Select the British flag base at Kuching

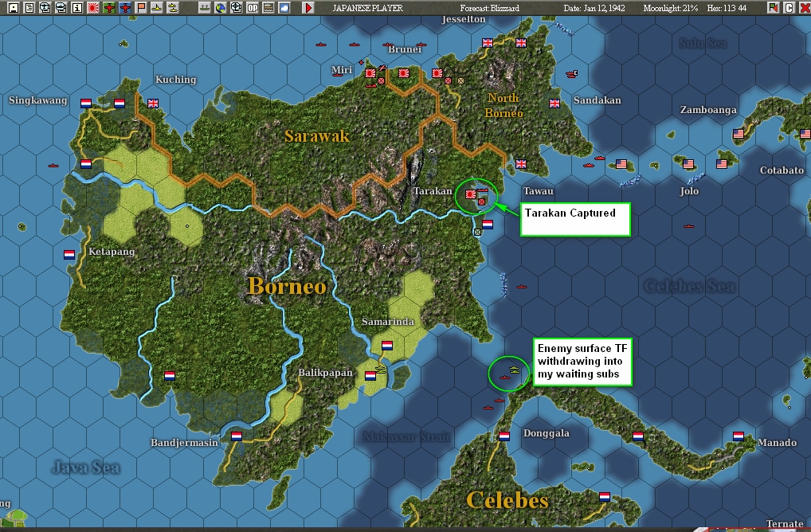tap(153, 104)
